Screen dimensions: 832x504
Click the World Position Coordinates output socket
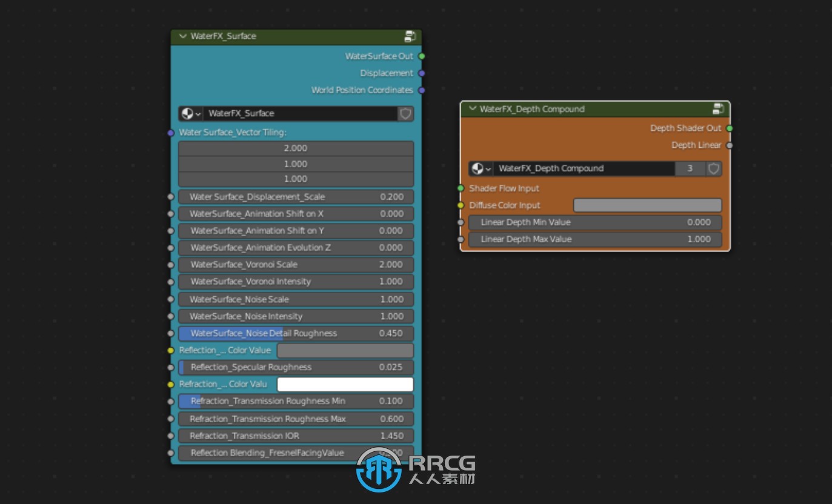pyautogui.click(x=422, y=90)
